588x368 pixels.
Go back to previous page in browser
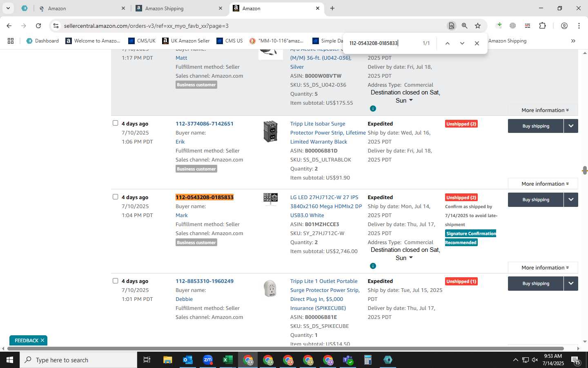(x=9, y=26)
